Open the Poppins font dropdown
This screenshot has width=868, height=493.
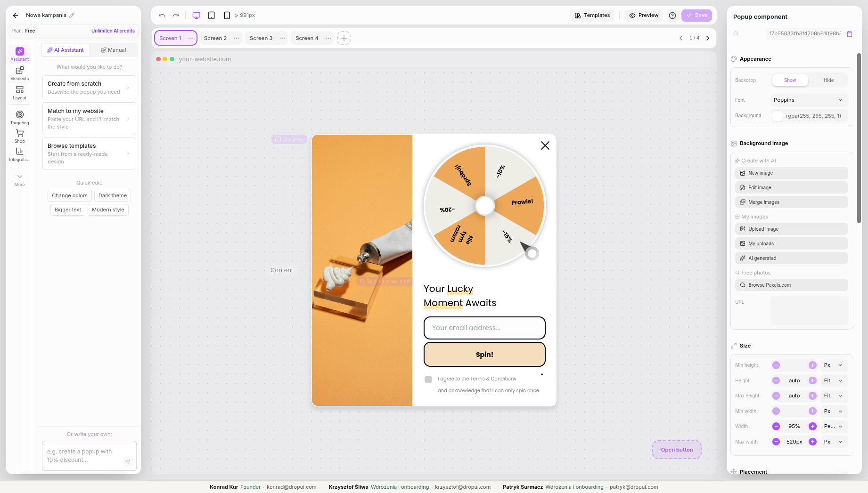click(x=809, y=100)
